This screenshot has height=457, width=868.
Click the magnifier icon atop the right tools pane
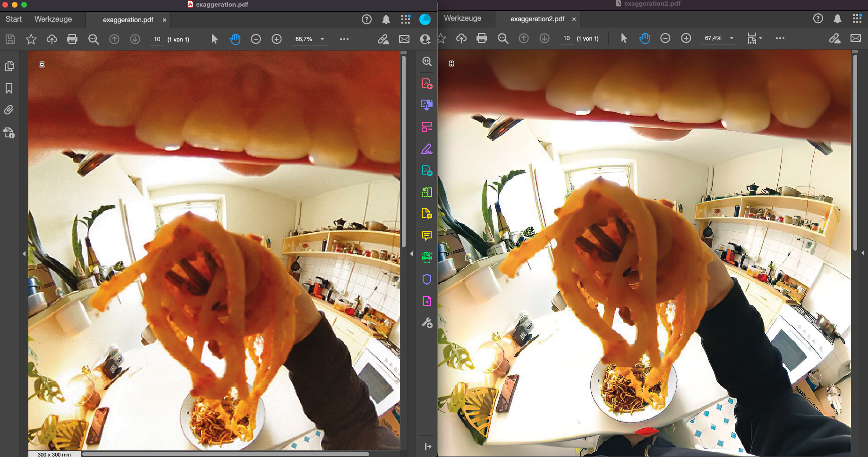click(427, 62)
